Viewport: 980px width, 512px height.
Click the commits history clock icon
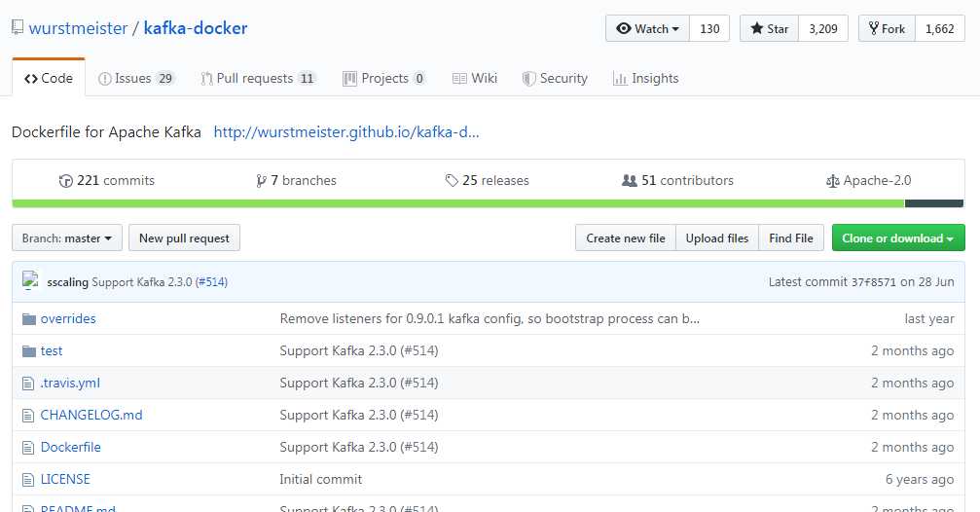pyautogui.click(x=65, y=181)
